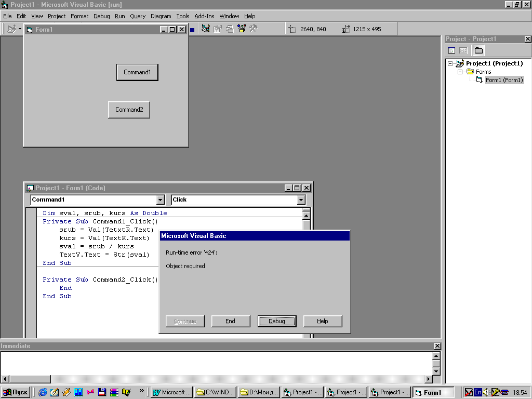Click the Command2 button on Form1
The image size is (532, 399).
(x=129, y=110)
